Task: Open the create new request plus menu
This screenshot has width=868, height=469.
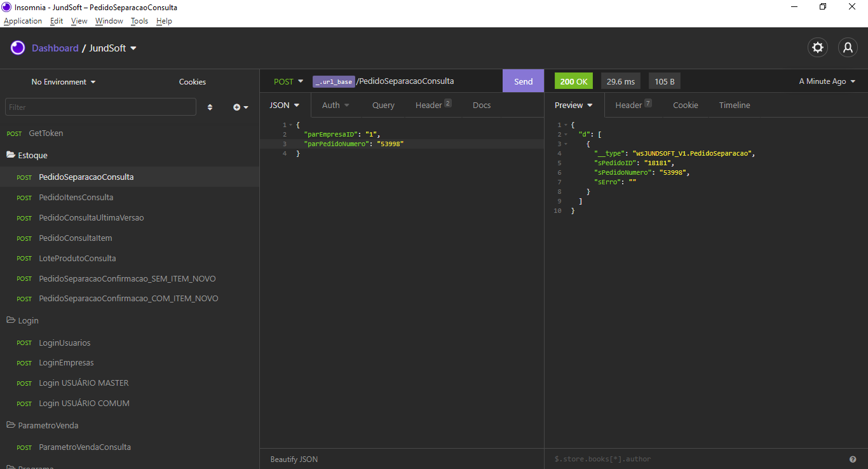Action: (241, 107)
